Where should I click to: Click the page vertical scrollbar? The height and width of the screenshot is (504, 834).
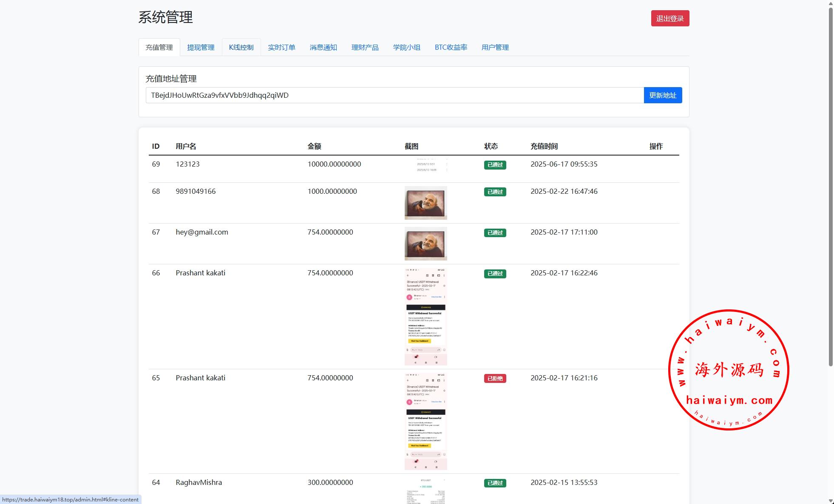[831, 187]
